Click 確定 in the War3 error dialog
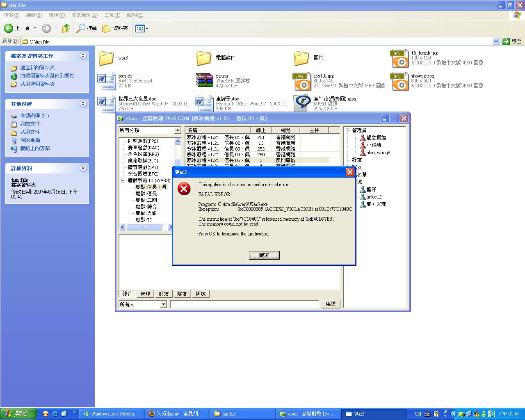The width and height of the screenshot is (525, 420). 264,255
